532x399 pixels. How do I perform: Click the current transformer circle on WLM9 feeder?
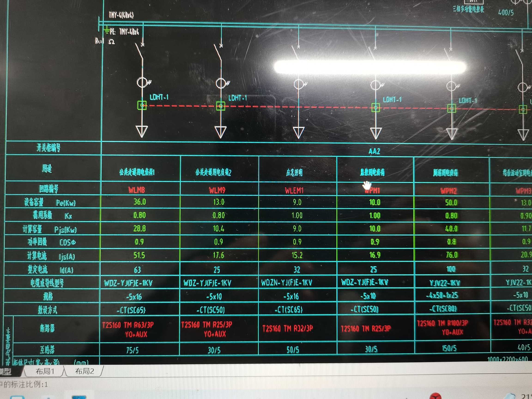221,83
